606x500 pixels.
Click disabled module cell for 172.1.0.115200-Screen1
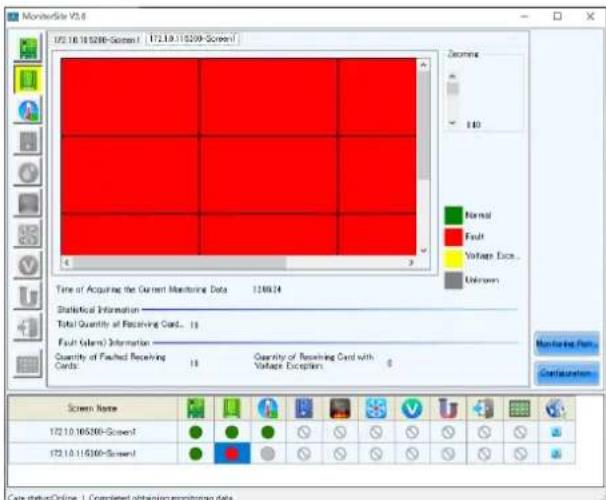(520, 454)
